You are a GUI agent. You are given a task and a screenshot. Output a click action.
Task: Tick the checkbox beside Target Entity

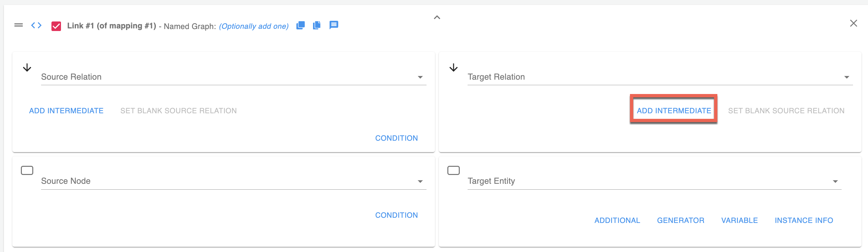[453, 170]
